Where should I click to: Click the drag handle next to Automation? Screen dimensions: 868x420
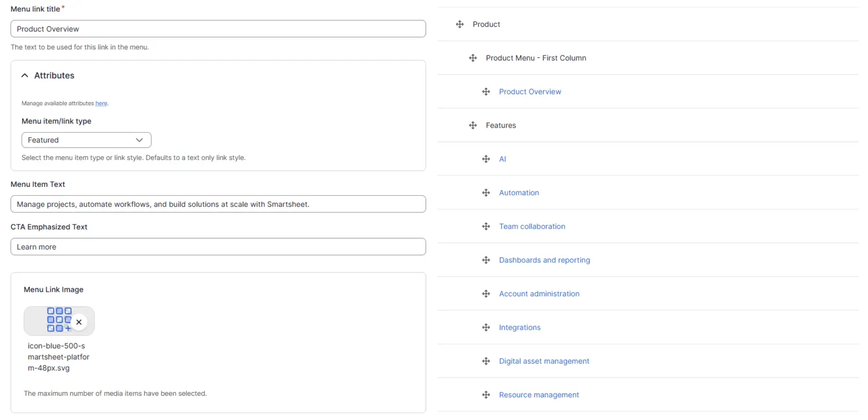pyautogui.click(x=486, y=192)
